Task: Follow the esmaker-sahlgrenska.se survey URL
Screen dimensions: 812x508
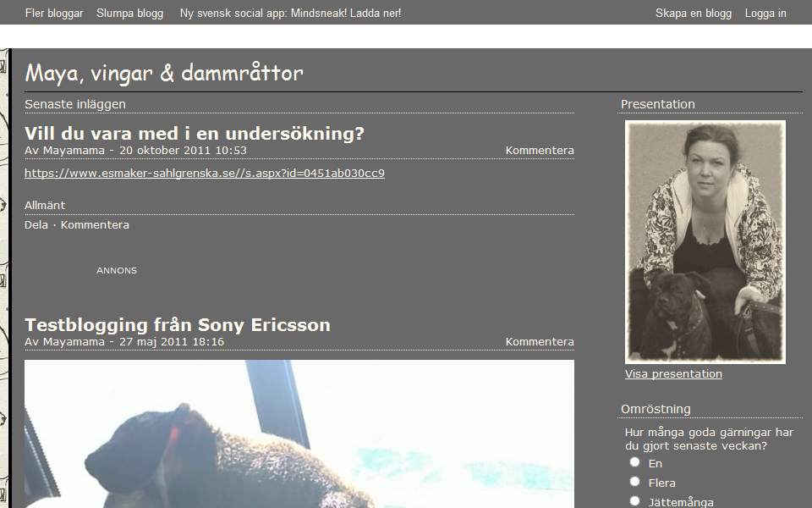Action: click(x=205, y=173)
